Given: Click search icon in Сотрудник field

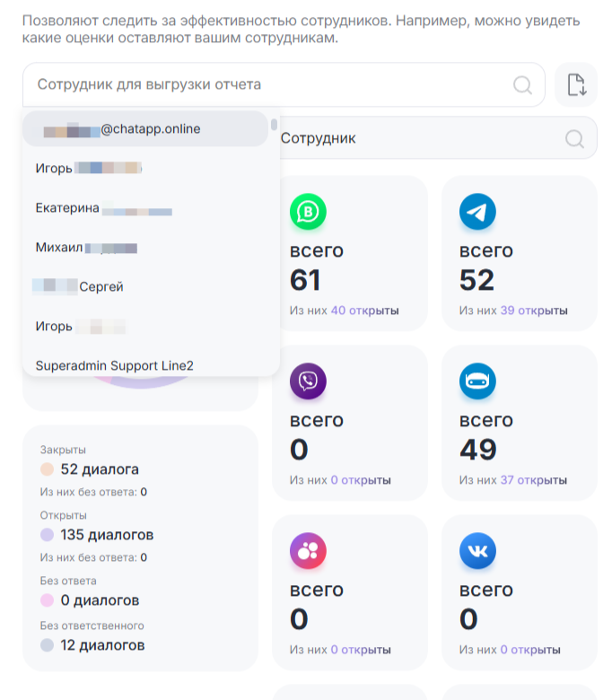Looking at the screenshot, I should pos(575,139).
